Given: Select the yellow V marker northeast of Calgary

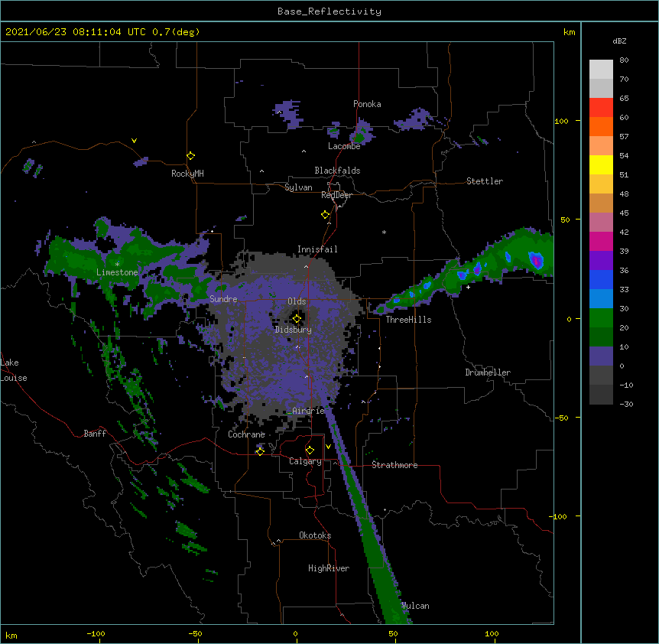Looking at the screenshot, I should [x=328, y=447].
